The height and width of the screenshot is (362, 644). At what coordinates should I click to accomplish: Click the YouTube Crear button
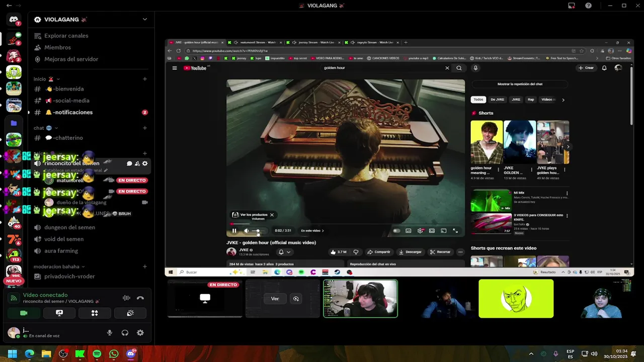586,68
